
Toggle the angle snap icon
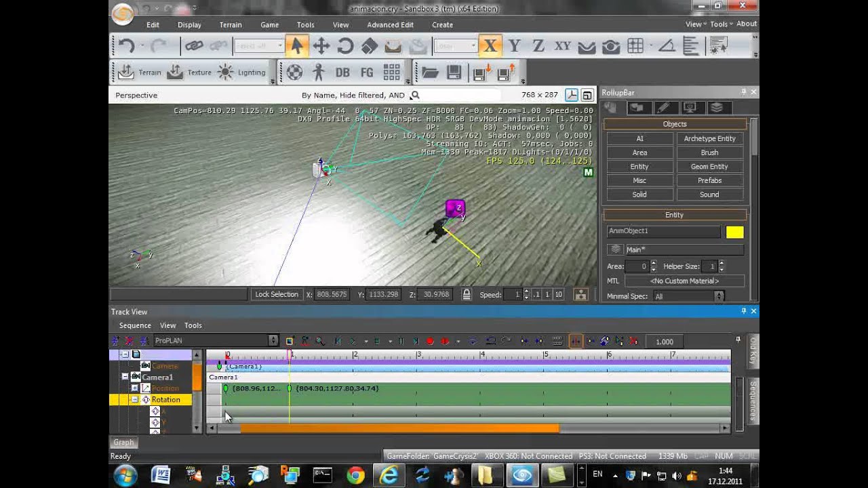coord(667,46)
